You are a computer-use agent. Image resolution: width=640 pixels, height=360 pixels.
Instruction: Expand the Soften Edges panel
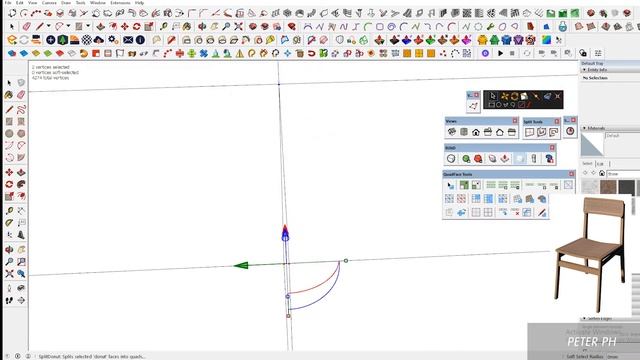[x=584, y=318]
